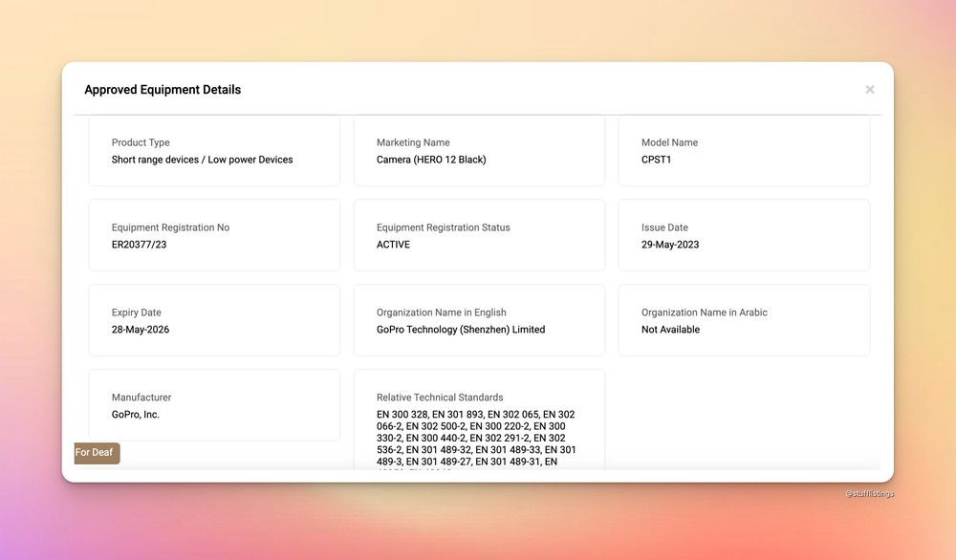Select 'GoPro Technology (Shenzhen) Limited' text

coord(461,330)
